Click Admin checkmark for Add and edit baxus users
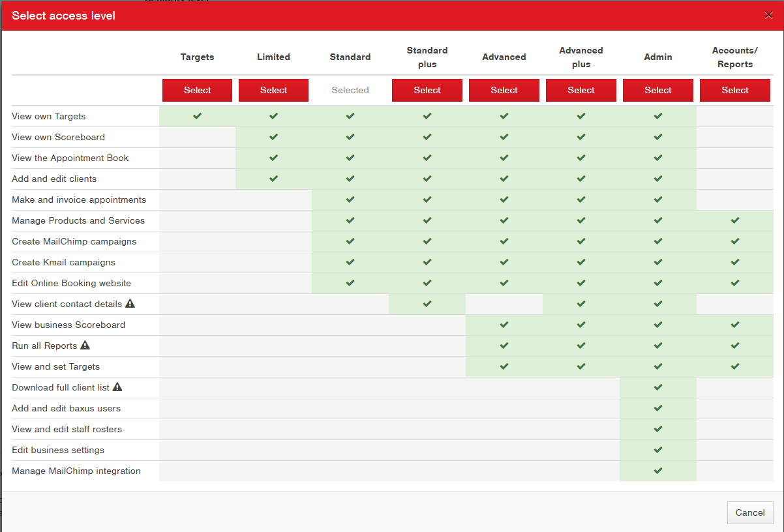 [x=658, y=408]
